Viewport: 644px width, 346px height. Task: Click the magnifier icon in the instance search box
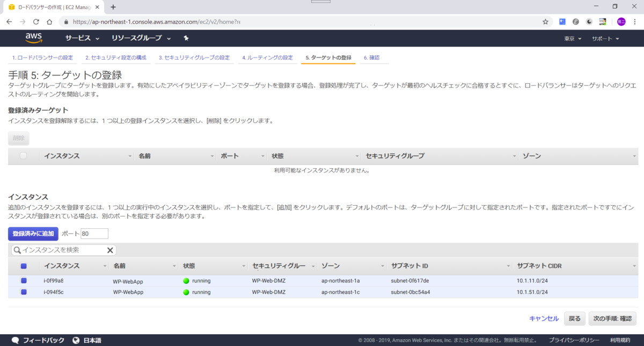click(x=17, y=250)
